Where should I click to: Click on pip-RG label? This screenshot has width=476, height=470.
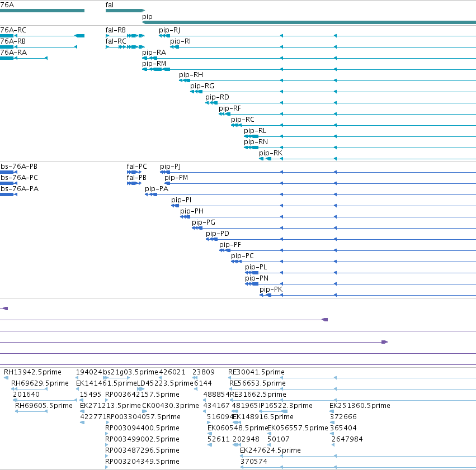[x=202, y=86]
